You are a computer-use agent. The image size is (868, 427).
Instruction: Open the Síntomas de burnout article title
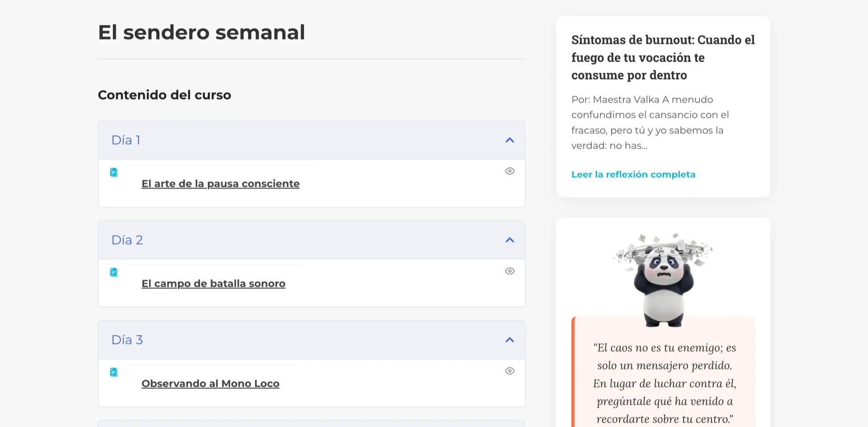(663, 57)
